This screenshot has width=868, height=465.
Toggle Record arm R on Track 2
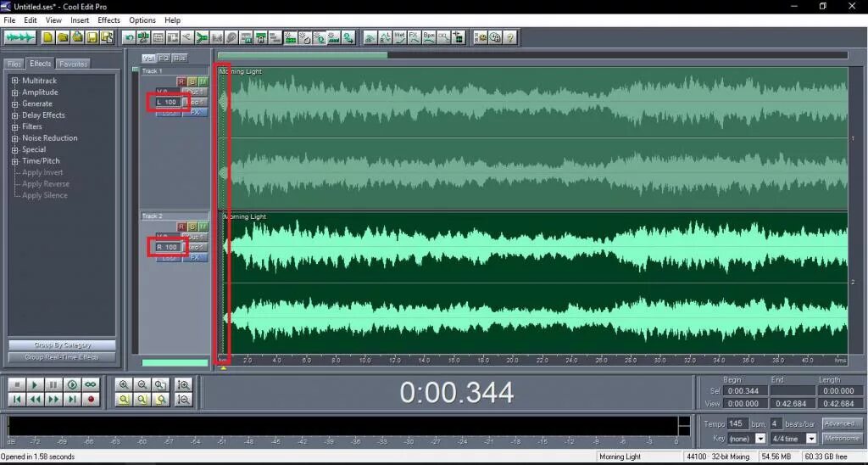click(x=181, y=227)
